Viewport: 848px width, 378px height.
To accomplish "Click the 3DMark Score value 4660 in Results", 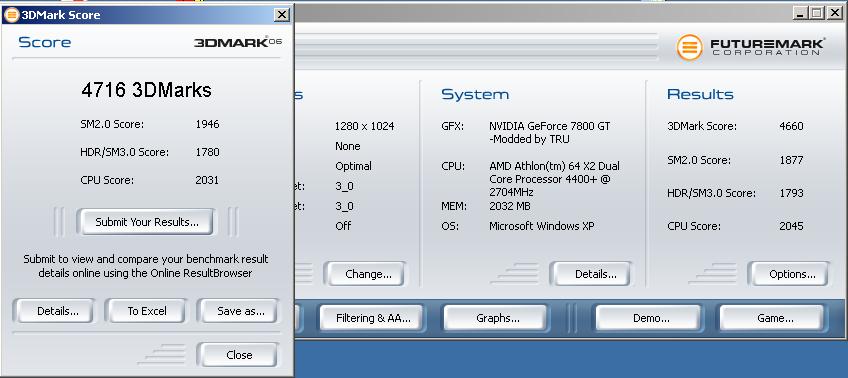I will 791,127.
